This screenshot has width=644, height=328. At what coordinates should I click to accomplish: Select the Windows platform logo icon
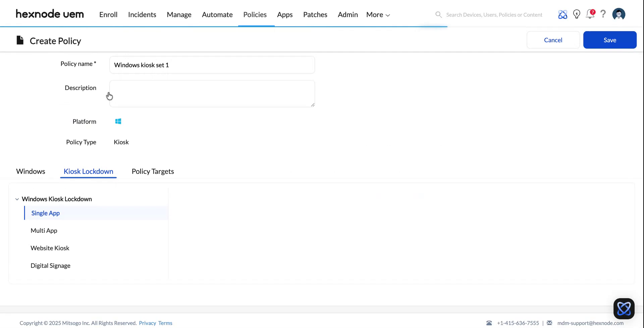[118, 121]
